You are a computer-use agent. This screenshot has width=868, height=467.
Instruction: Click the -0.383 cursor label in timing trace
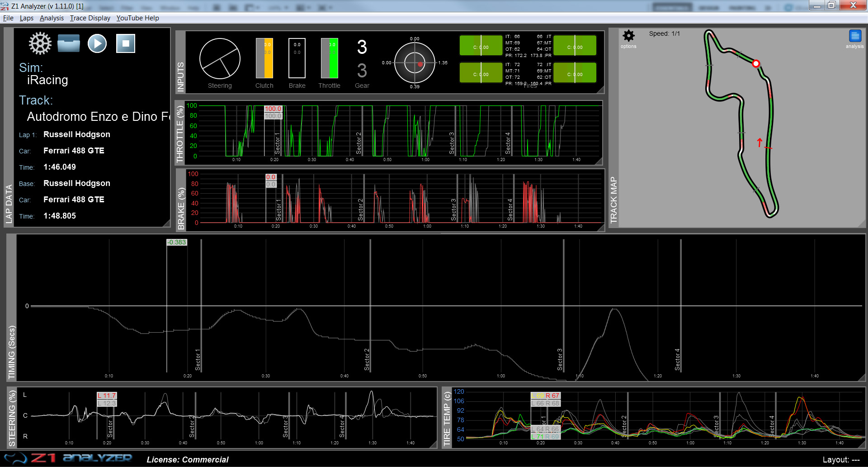[x=177, y=242]
